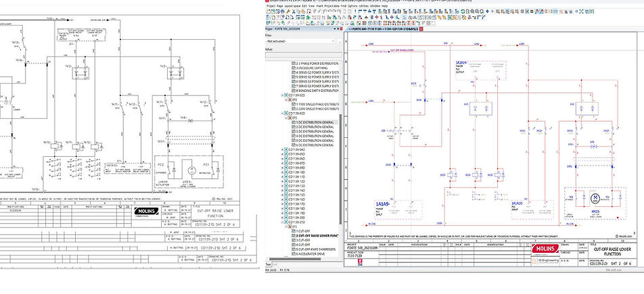Click the green Redraw refresh arrows icon
The height and width of the screenshot is (294, 644).
463,11
